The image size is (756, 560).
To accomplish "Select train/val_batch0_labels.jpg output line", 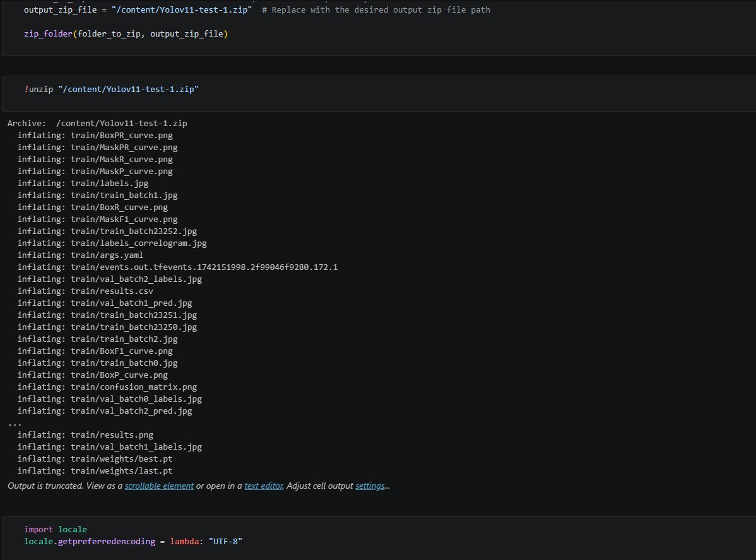I will [109, 399].
